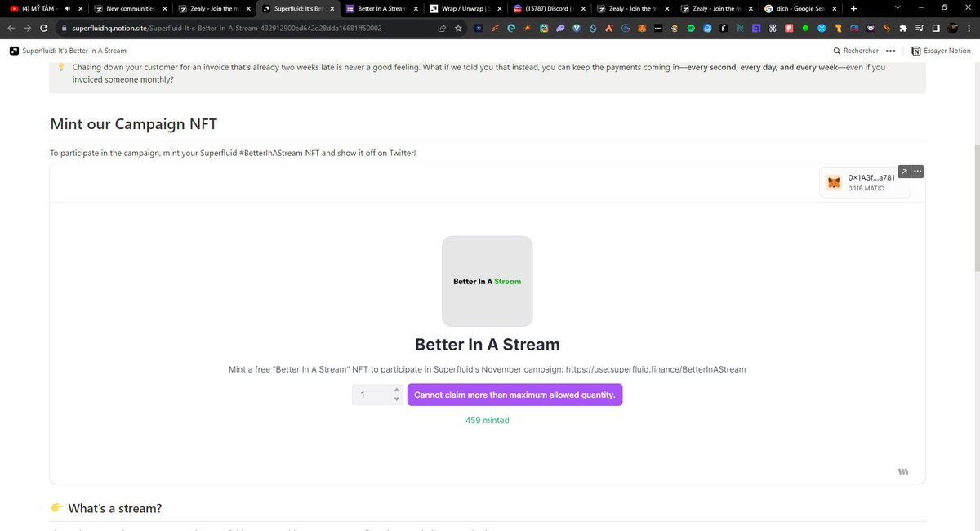Open the MetaMask fox extension in toolbar
This screenshot has height=531, width=980.
pos(641,28)
